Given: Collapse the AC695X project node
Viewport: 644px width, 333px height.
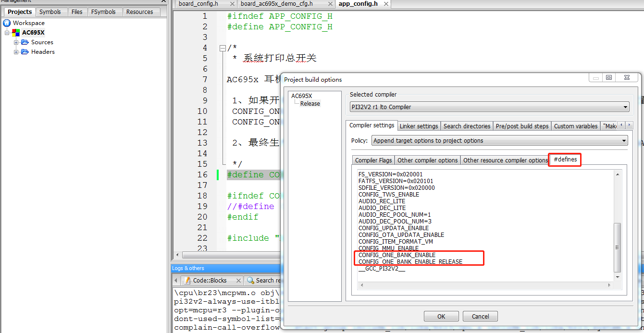Looking at the screenshot, I should [x=7, y=33].
